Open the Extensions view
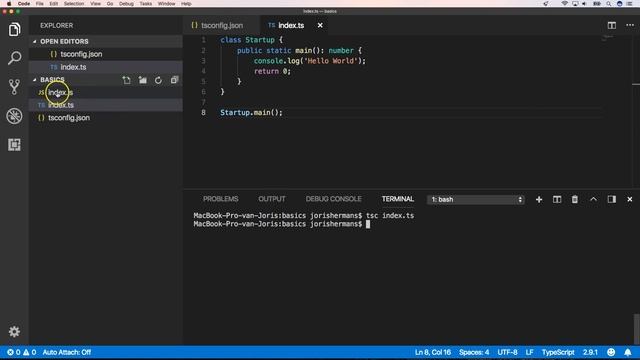 (14, 144)
